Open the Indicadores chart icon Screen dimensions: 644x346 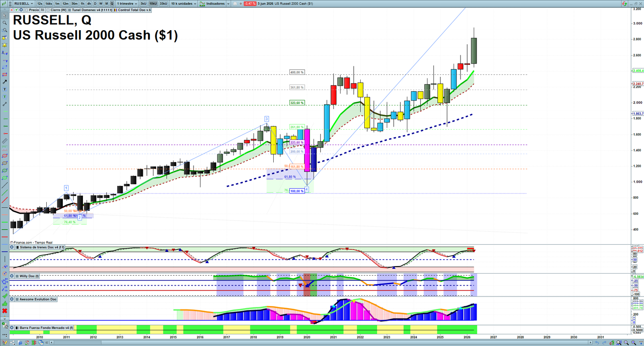pyautogui.click(x=202, y=4)
